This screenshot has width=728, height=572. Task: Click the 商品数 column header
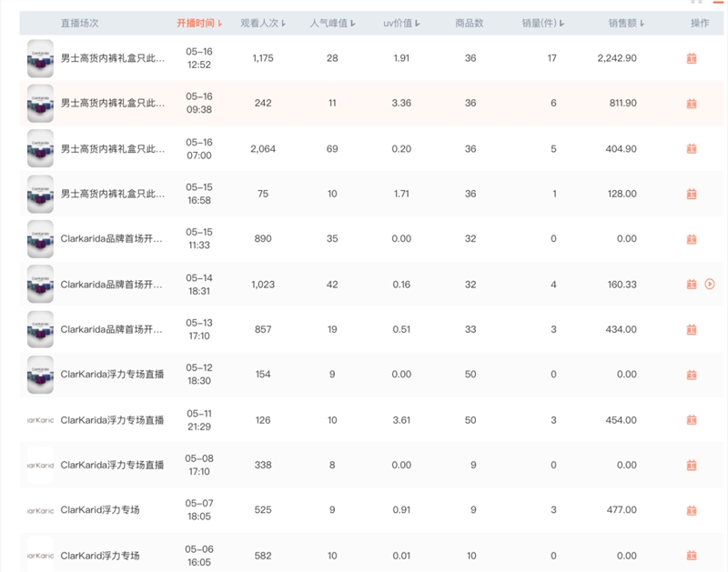tap(470, 24)
